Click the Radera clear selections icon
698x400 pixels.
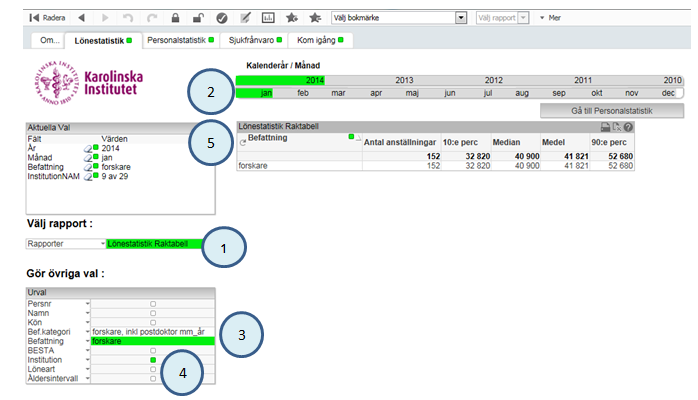click(34, 18)
